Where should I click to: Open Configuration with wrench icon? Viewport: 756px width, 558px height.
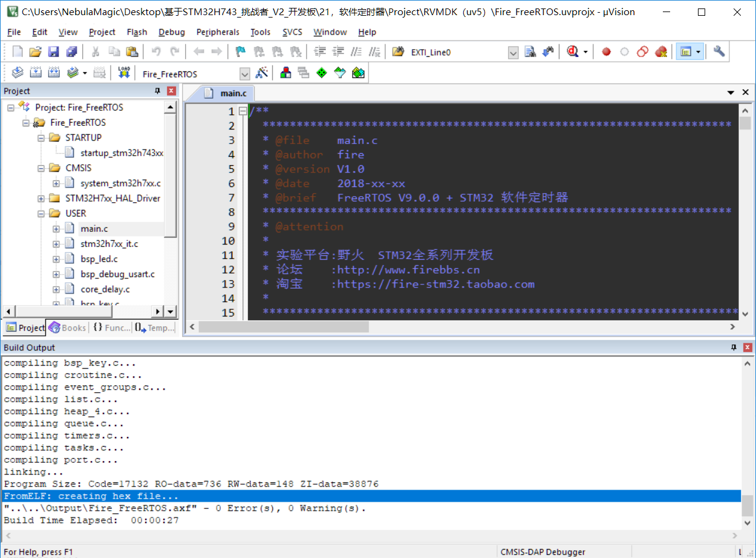(x=719, y=52)
